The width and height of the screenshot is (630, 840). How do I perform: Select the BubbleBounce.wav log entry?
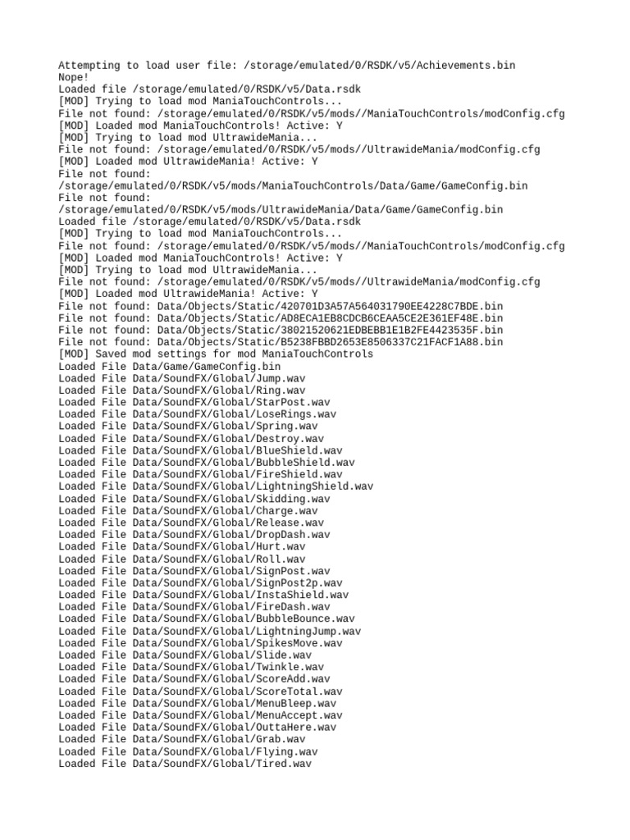(206, 619)
